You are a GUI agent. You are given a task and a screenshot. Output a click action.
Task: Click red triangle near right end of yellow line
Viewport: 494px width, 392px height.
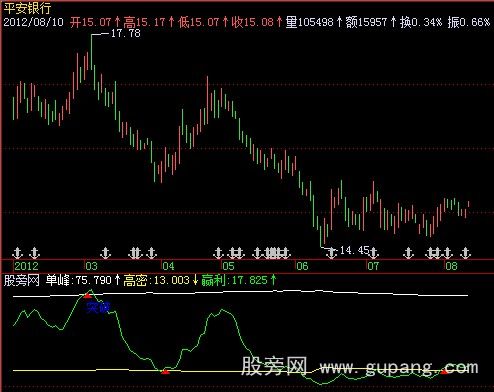[x=444, y=371]
